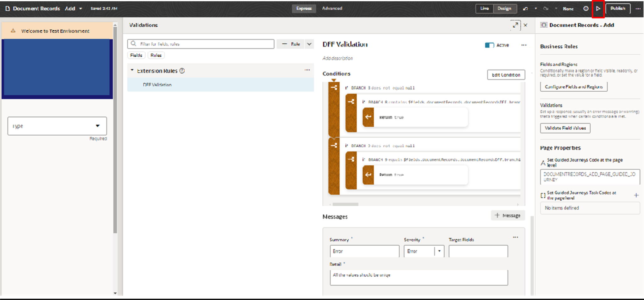Open the Severity dropdown showing Error
This screenshot has width=644, height=300.
click(x=439, y=251)
